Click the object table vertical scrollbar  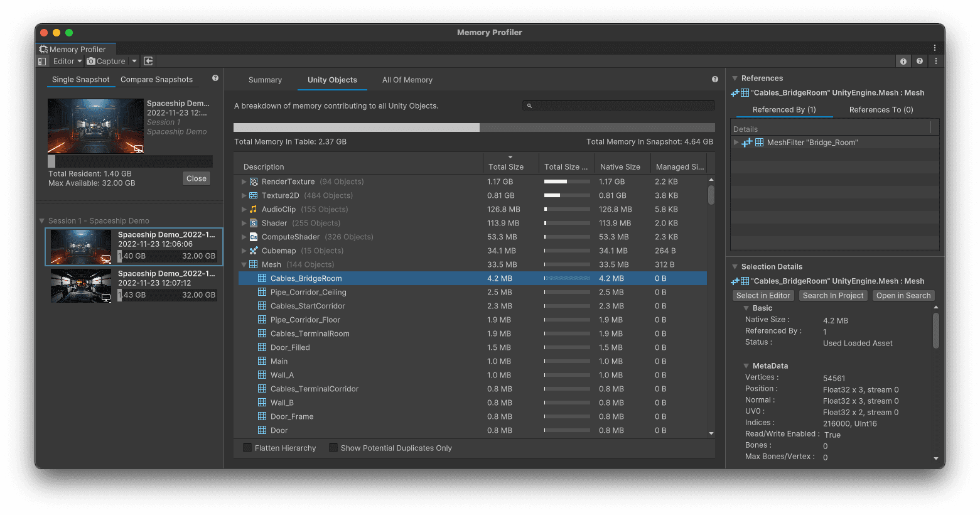[x=711, y=195]
